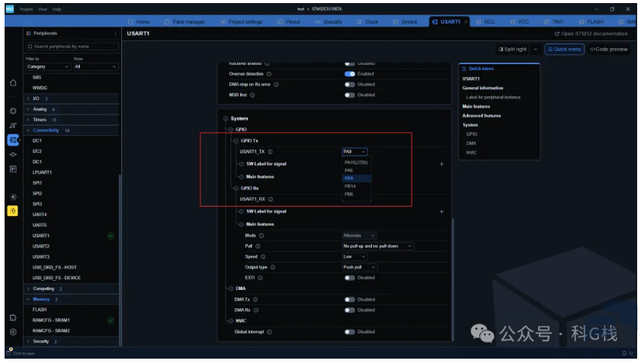Select PB14 from the pin dropdown list
Screen dimensions: 644x364
click(x=350, y=186)
